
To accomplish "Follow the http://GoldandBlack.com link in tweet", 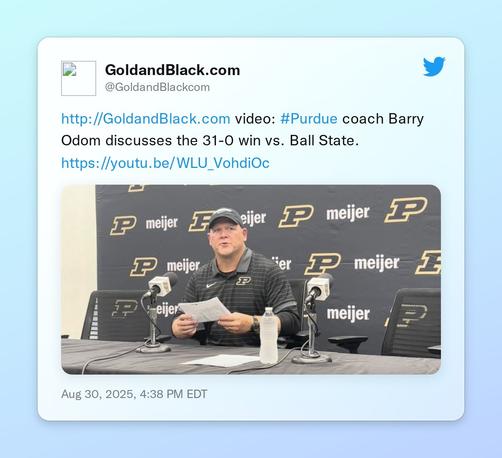I will [146, 119].
